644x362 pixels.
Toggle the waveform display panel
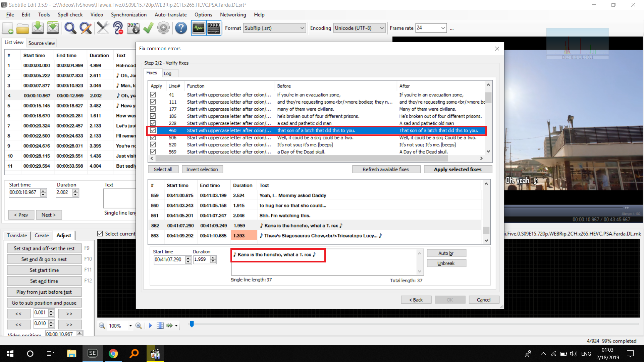(198, 28)
